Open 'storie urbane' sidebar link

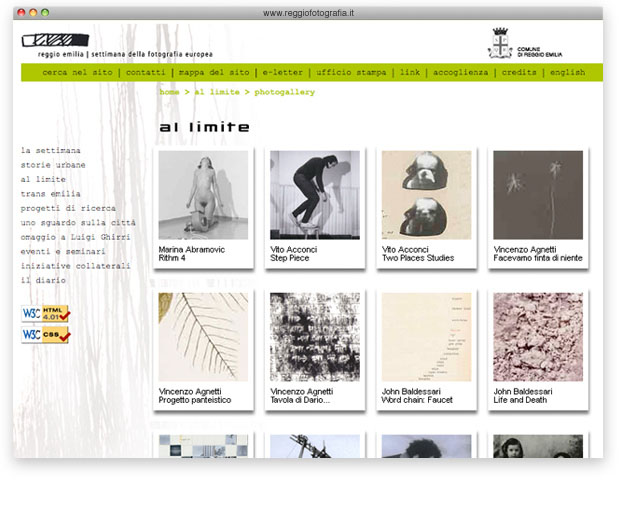[53, 165]
